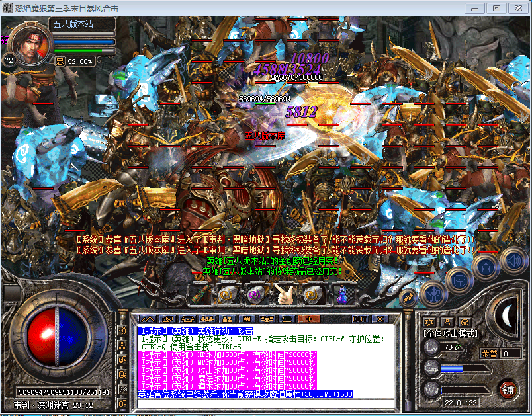Image resolution: width=532 pixels, height=416 pixels.
Task: Click the Lv level badge
Action: pyautogui.click(x=432, y=347)
